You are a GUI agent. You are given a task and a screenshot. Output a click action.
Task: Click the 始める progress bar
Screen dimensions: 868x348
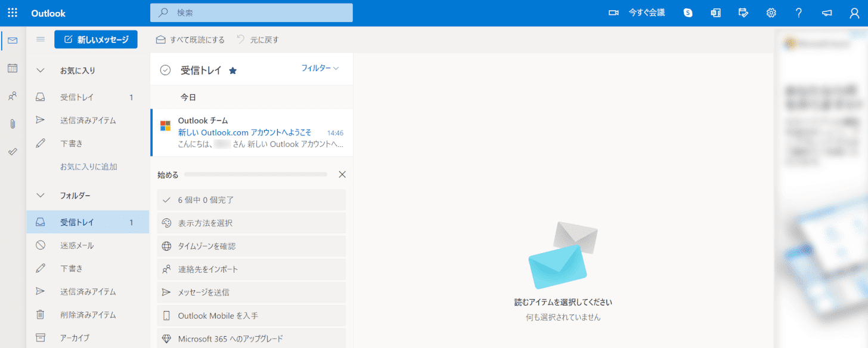coord(256,174)
